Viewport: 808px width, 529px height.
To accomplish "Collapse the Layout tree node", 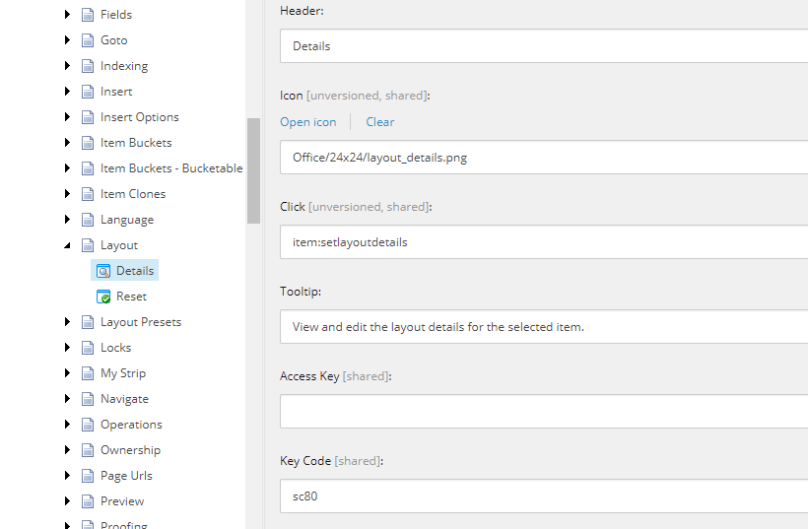I will pyautogui.click(x=67, y=246).
